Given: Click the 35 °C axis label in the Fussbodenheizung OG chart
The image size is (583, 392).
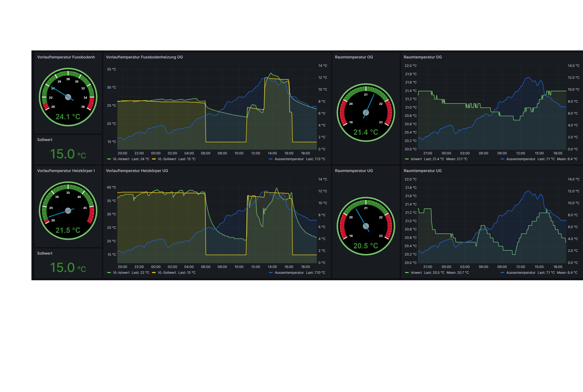Looking at the screenshot, I should (x=111, y=69).
